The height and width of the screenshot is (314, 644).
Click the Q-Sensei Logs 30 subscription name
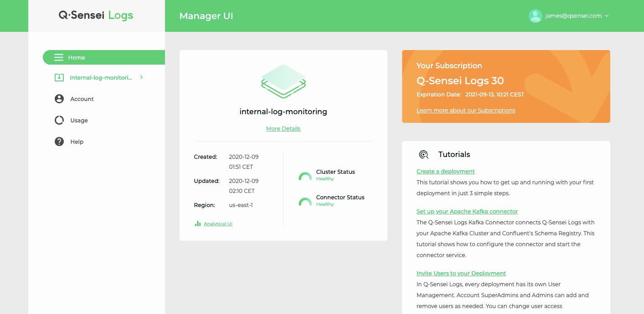(x=460, y=81)
